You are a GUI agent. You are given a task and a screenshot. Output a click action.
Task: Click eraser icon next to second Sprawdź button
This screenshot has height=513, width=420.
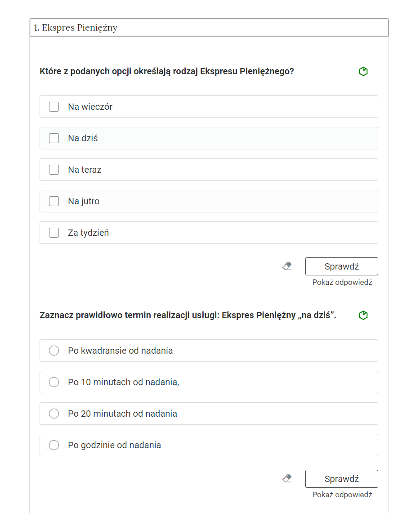[287, 479]
